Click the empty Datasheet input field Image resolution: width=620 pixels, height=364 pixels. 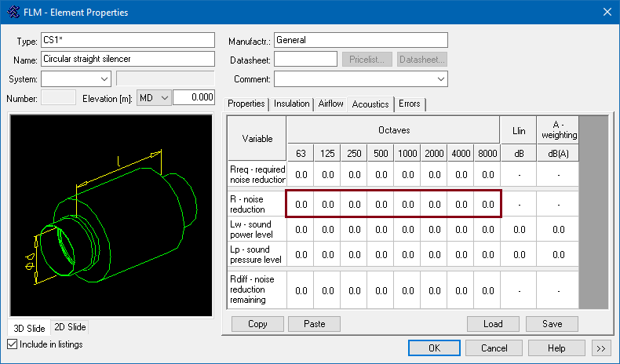point(305,60)
